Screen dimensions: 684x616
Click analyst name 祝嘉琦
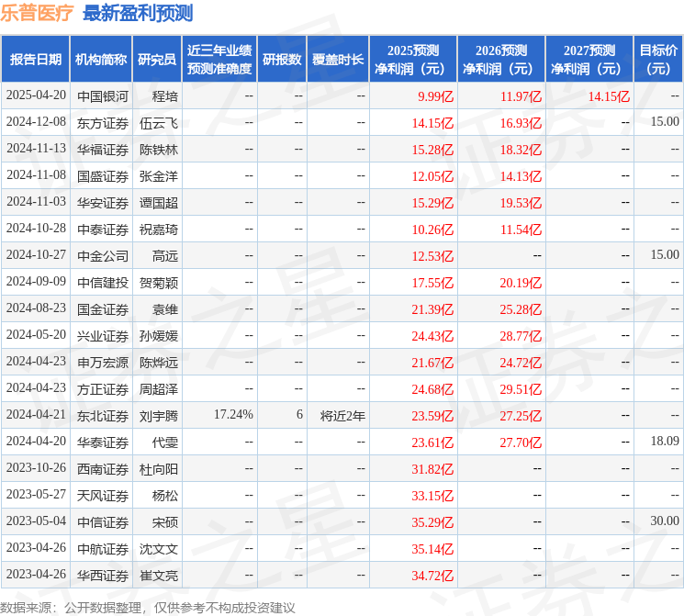[159, 230]
